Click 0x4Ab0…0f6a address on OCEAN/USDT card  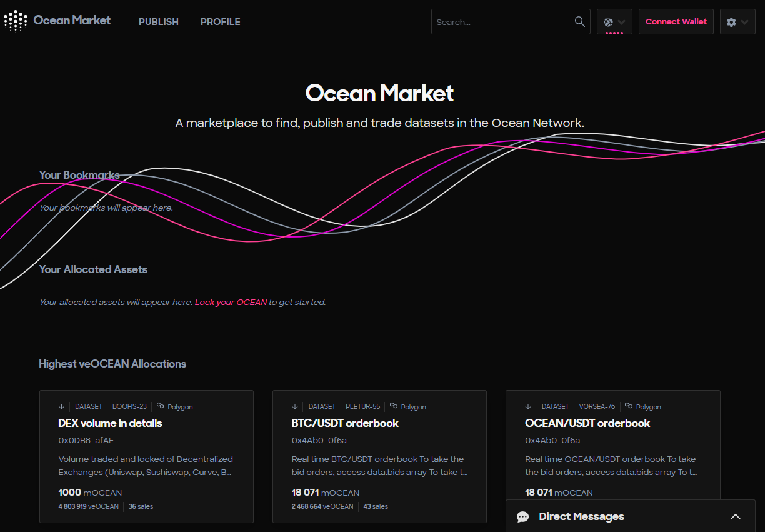pyautogui.click(x=552, y=440)
